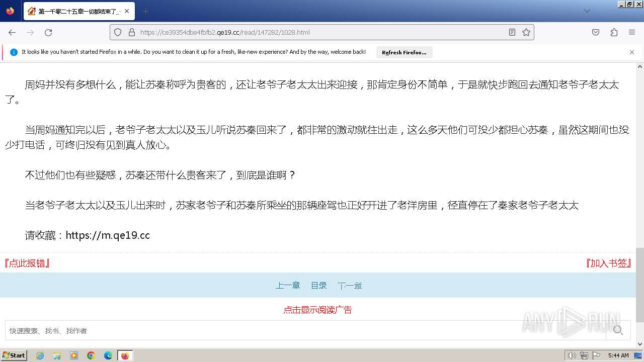Click the Firefox logo icon in title bar

tap(10, 11)
